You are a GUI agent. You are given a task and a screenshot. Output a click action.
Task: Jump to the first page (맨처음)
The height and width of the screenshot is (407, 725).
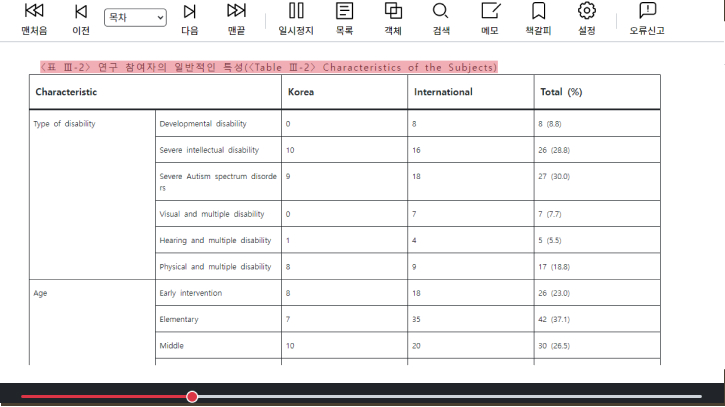click(x=34, y=19)
